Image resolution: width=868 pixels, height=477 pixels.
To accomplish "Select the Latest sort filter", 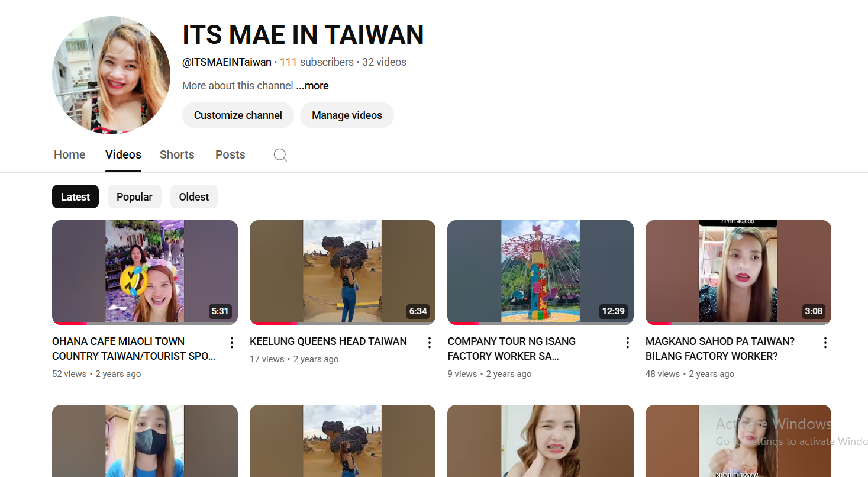I will click(x=75, y=197).
